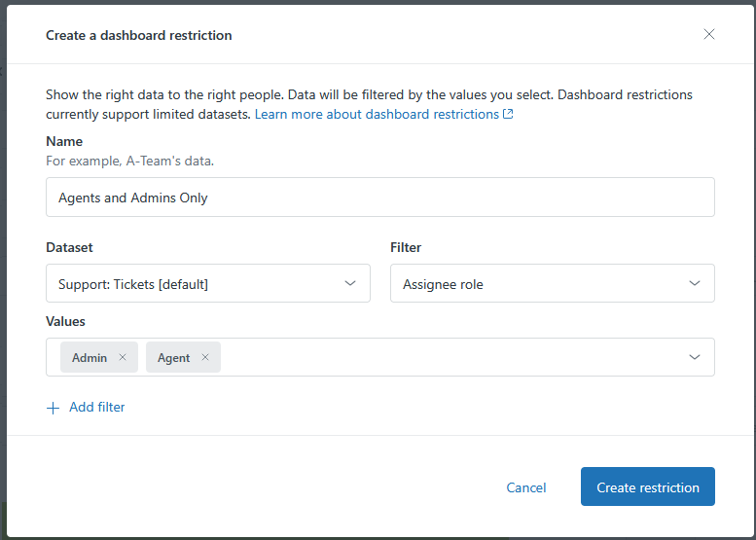Click empty space in Values field
Screen dimensions: 756x540
(448, 357)
